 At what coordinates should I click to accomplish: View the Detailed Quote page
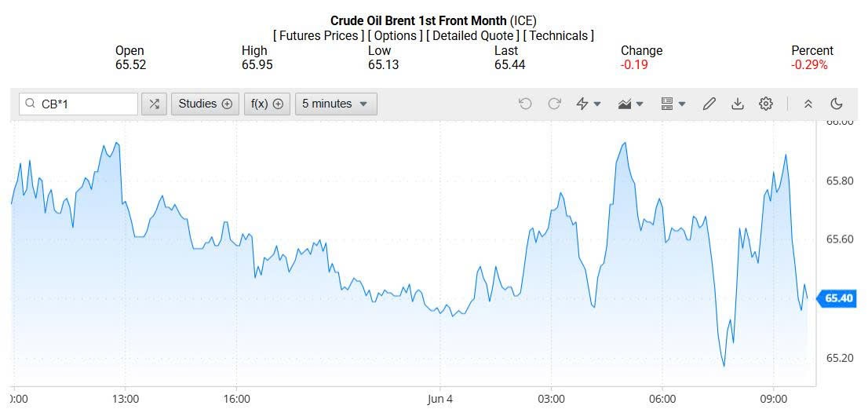tap(471, 35)
